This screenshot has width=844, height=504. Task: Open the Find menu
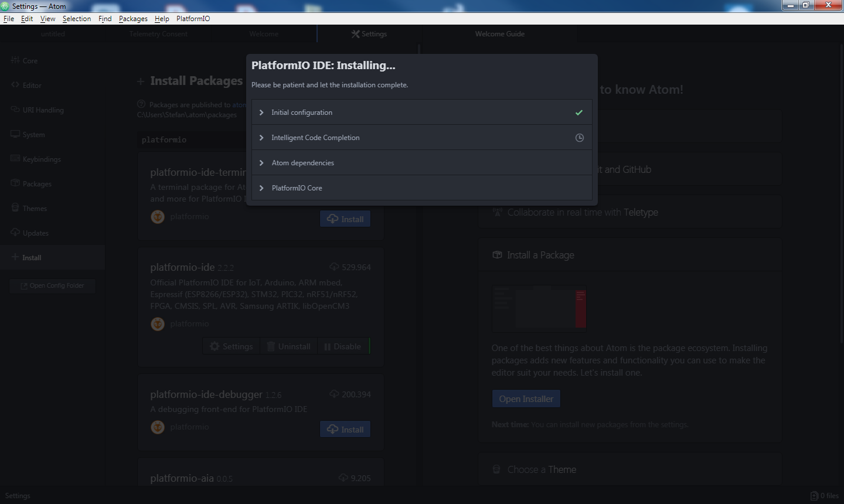click(x=105, y=19)
